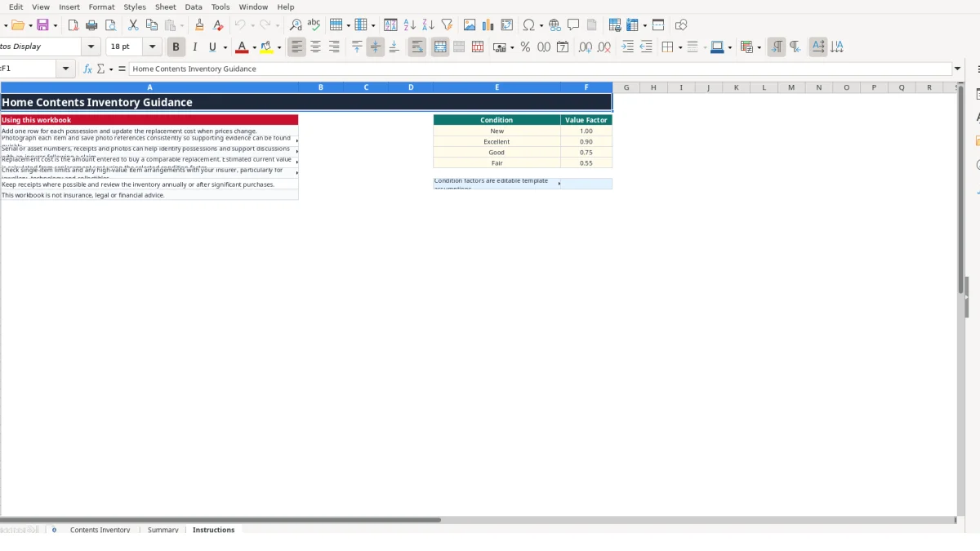Click the Increase Indent icon
The height and width of the screenshot is (551, 980).
tap(627, 47)
